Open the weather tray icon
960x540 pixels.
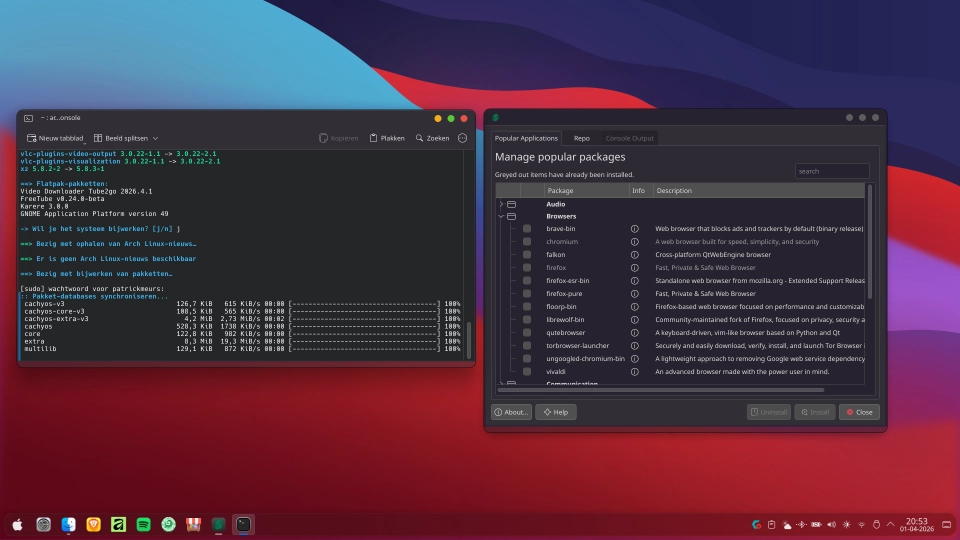coord(787,525)
